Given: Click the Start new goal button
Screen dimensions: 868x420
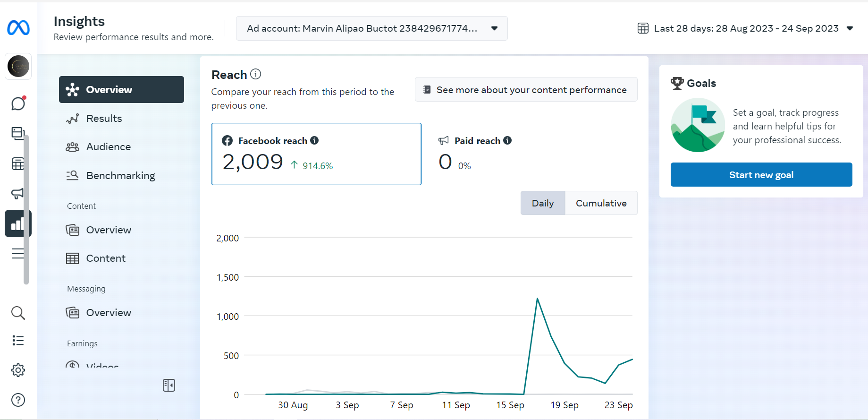Looking at the screenshot, I should click(x=761, y=175).
